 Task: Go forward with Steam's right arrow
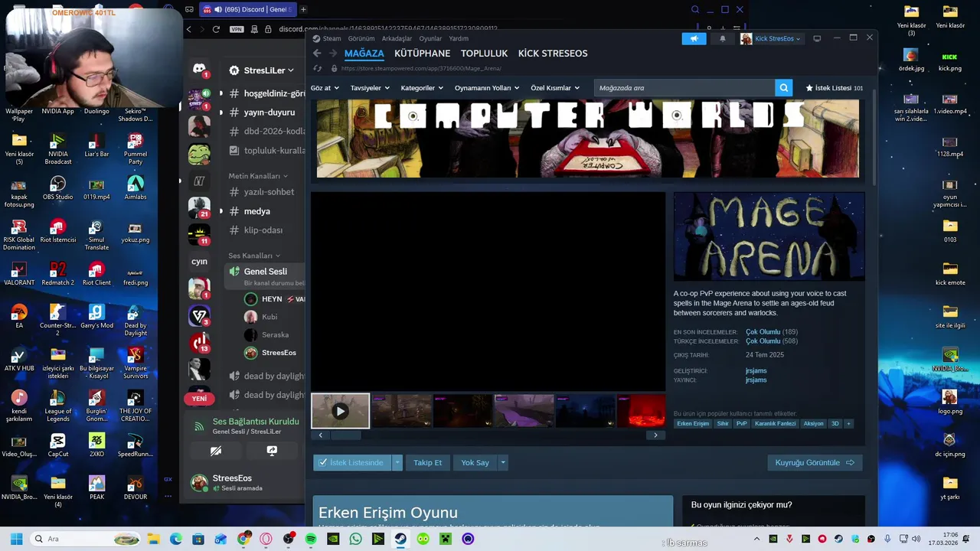tap(333, 53)
